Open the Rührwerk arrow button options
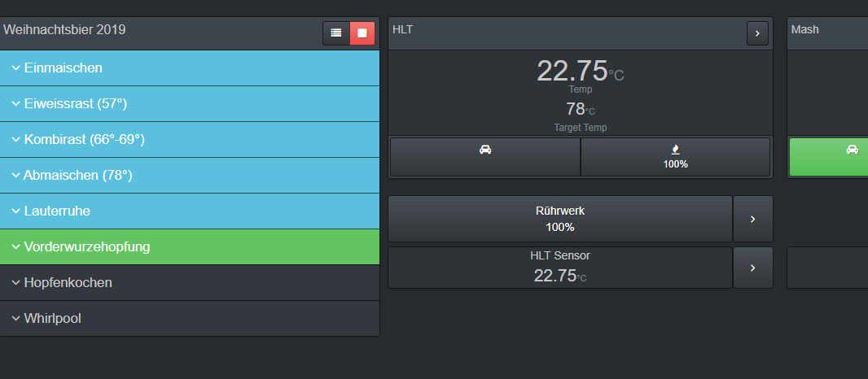 [753, 219]
